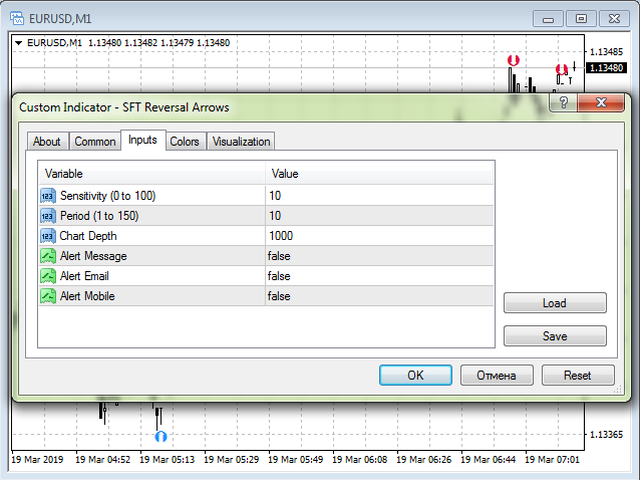The height and width of the screenshot is (480, 640).
Task: Grab the dialog resize grip corner
Action: (618, 390)
